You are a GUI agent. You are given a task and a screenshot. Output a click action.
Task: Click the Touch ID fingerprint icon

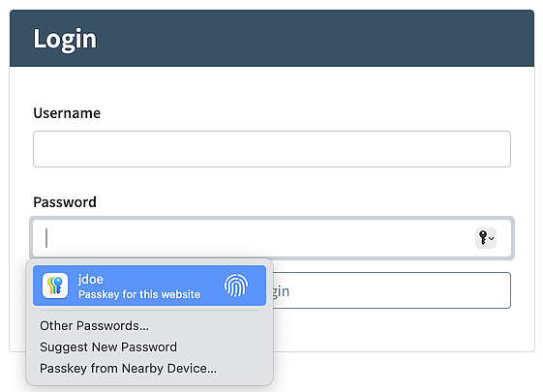(236, 286)
